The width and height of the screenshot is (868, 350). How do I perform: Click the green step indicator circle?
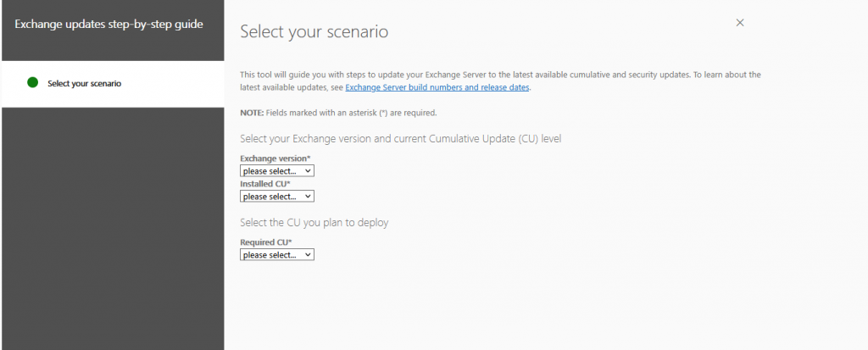(x=33, y=83)
